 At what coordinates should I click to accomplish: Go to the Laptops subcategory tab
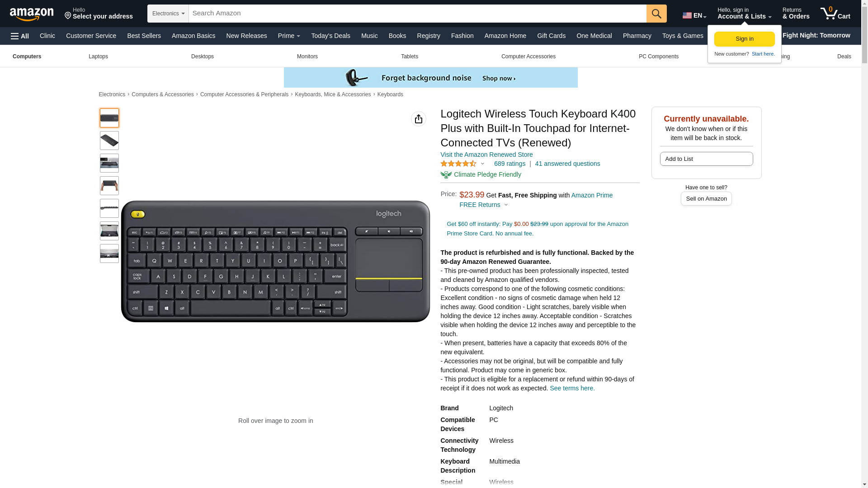98,56
